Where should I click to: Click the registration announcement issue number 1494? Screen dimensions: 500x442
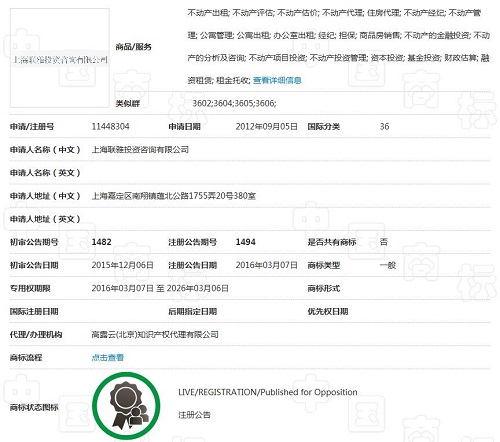tap(245, 242)
